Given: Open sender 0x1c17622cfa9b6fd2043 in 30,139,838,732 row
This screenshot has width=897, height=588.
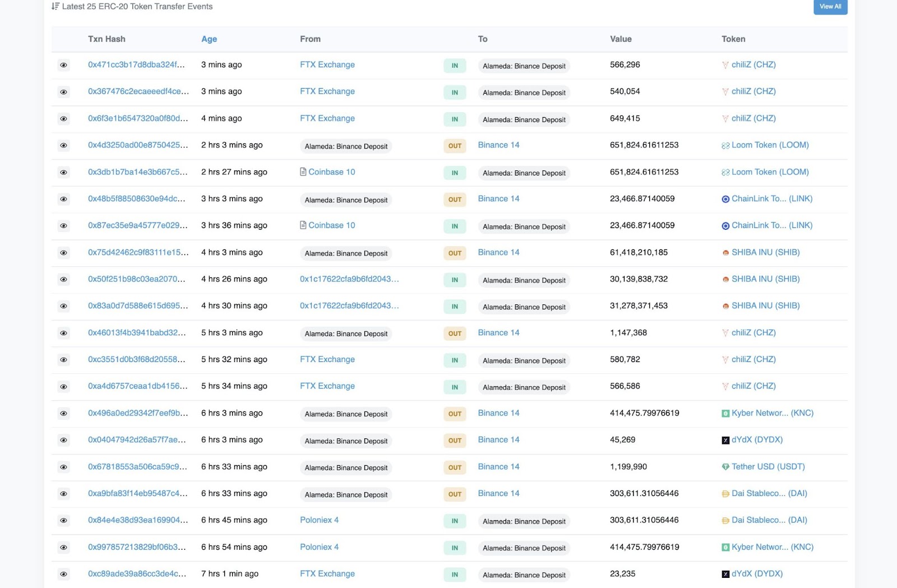Looking at the screenshot, I should 349,279.
